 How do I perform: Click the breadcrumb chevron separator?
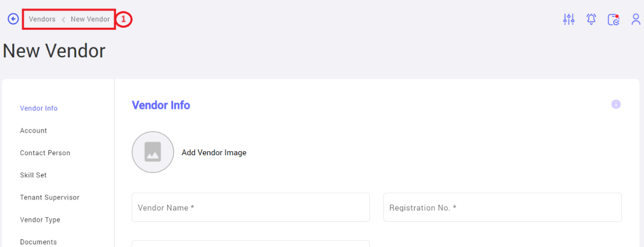pos(63,19)
